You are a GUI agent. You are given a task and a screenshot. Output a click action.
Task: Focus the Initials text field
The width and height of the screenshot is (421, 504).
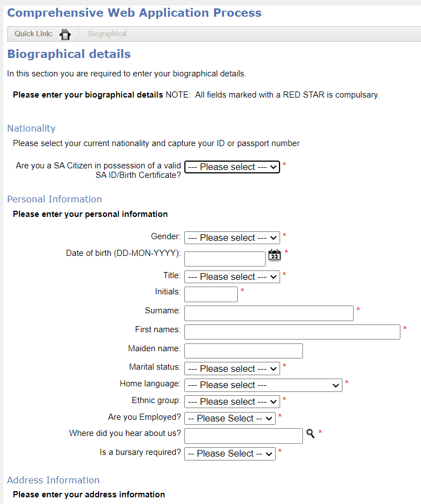point(210,294)
